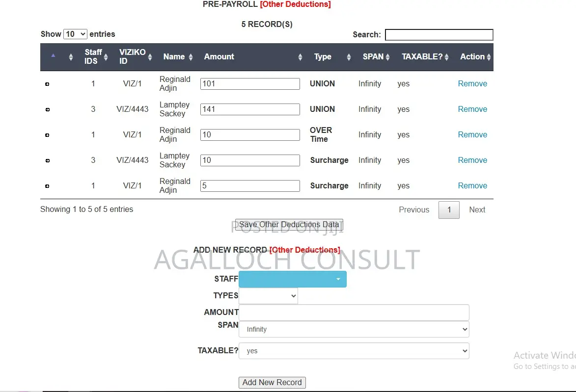
Task: Open the Show entries count dropdown
Action: 75,34
